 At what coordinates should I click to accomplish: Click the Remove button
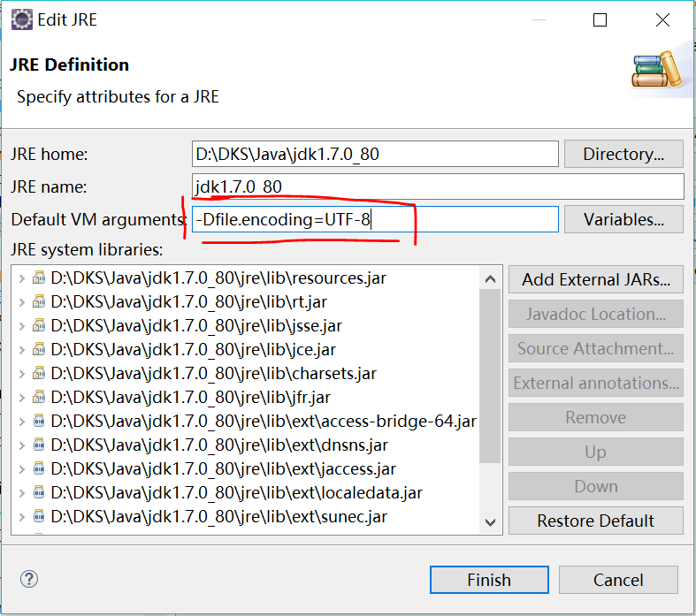pos(596,417)
